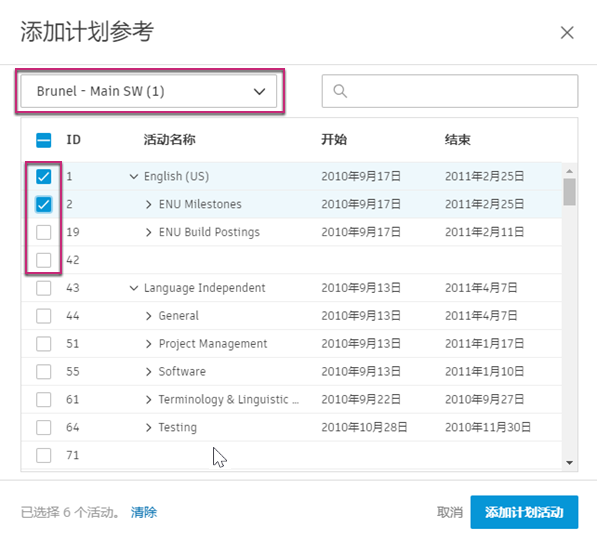Screen dimensions: 597x541
Task: Check the General row checkbox
Action: tap(43, 316)
